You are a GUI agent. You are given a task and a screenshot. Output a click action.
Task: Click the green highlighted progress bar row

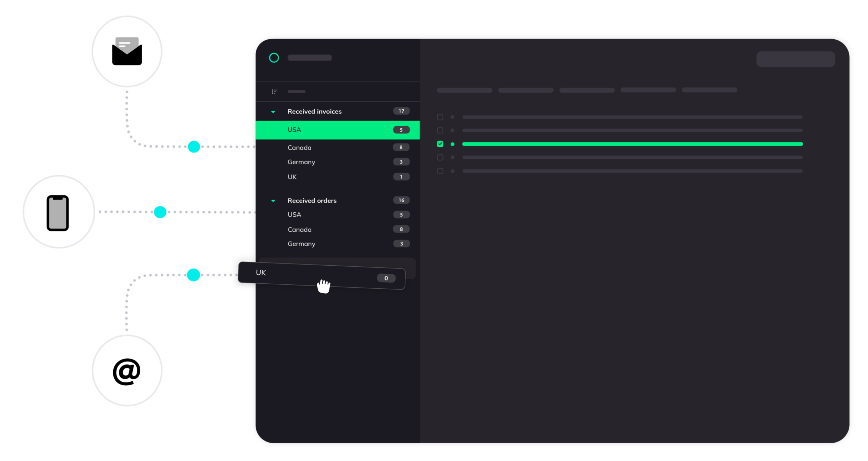pyautogui.click(x=632, y=144)
